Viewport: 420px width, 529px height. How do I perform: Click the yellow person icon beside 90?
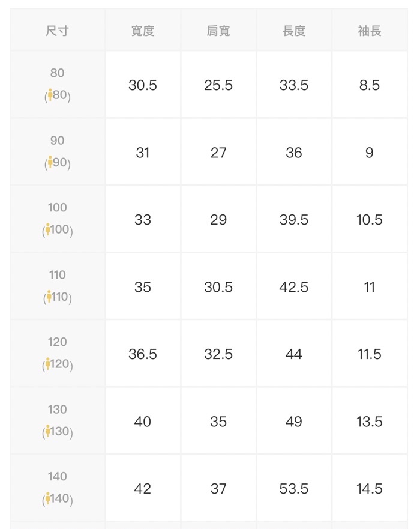[x=50, y=162]
